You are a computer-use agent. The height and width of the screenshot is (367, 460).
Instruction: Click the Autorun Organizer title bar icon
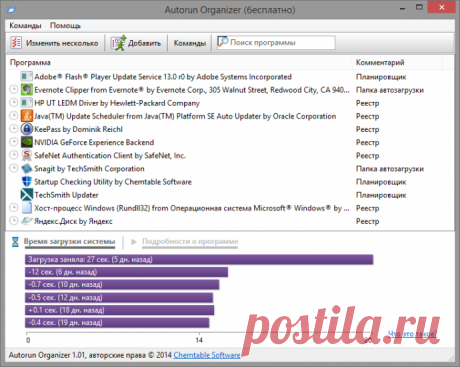pyautogui.click(x=11, y=10)
